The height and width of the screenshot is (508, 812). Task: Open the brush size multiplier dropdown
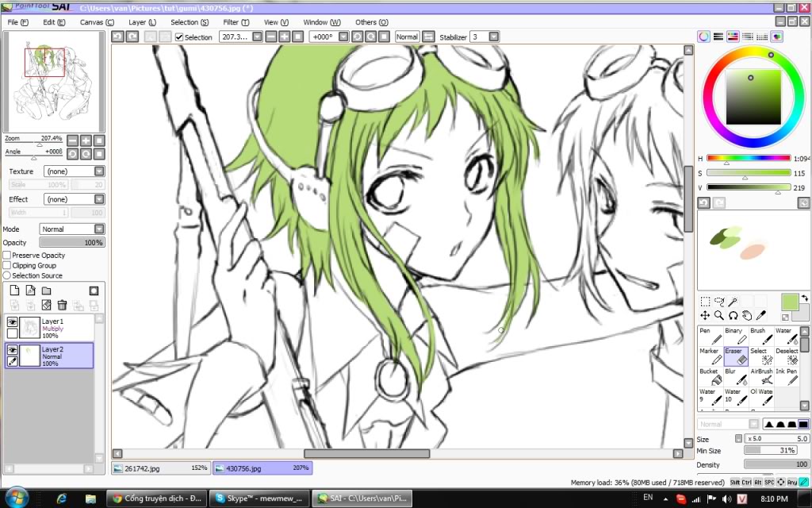[x=738, y=438]
